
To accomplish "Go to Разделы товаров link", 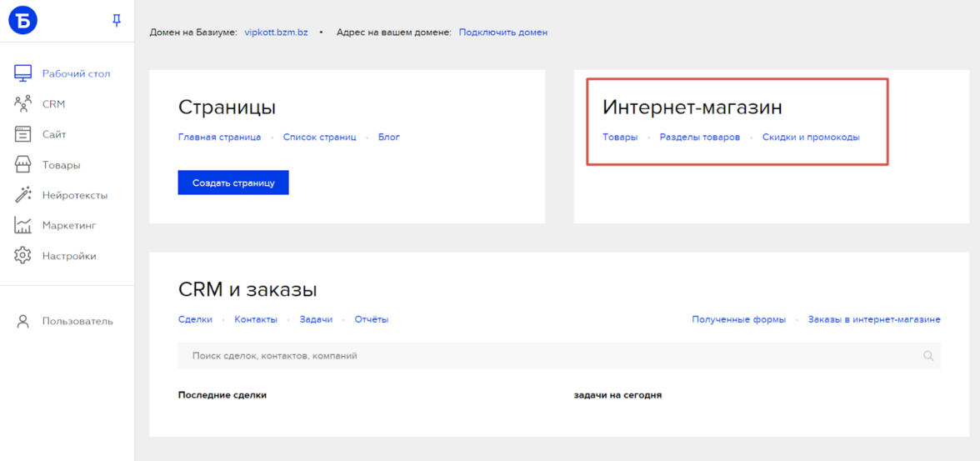I will 699,137.
